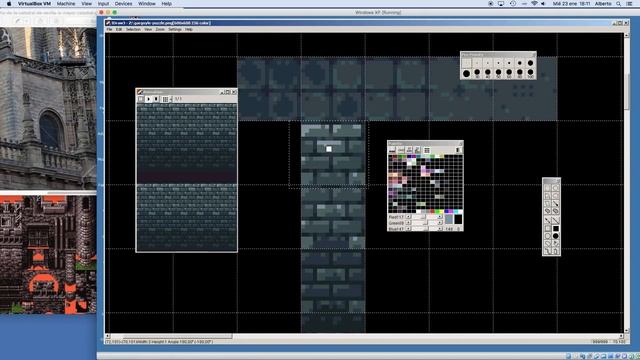Open the File menu in the editor
Viewport: 640px width, 360px height.
pos(109,29)
